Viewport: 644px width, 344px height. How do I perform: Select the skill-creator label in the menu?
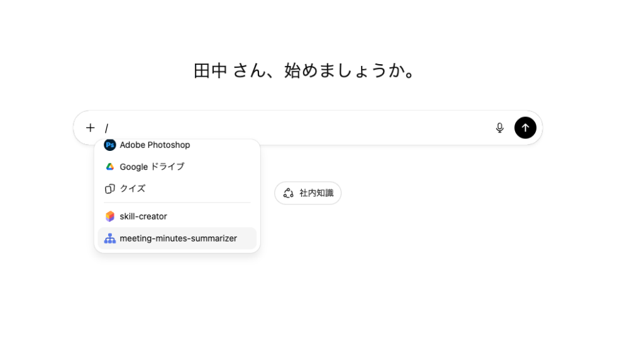[x=143, y=216]
